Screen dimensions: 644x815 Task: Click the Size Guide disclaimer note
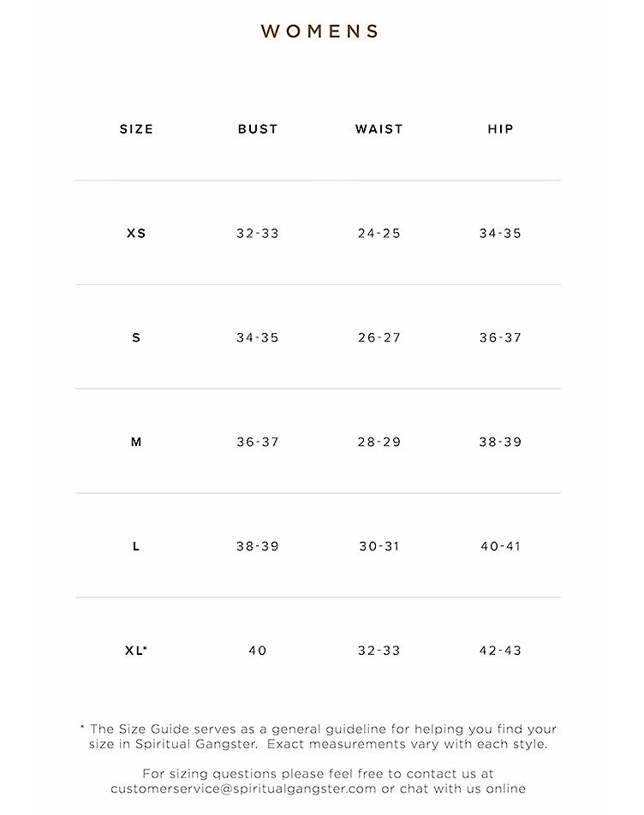pos(318,736)
